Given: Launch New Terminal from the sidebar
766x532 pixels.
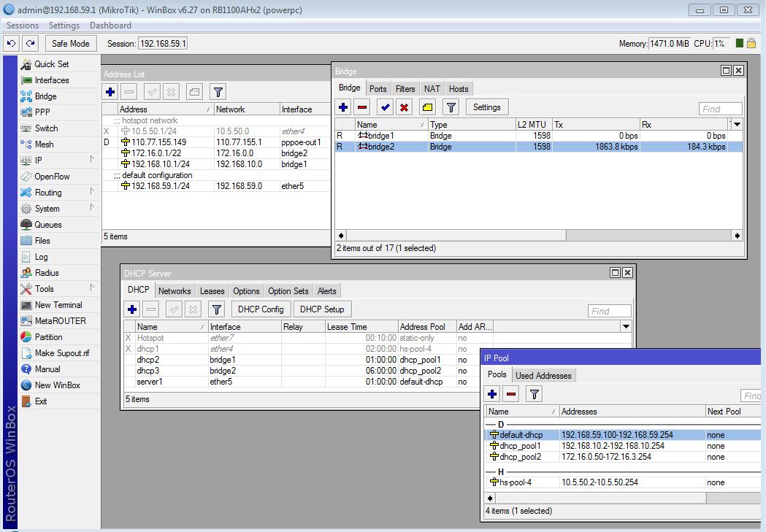Looking at the screenshot, I should point(58,305).
